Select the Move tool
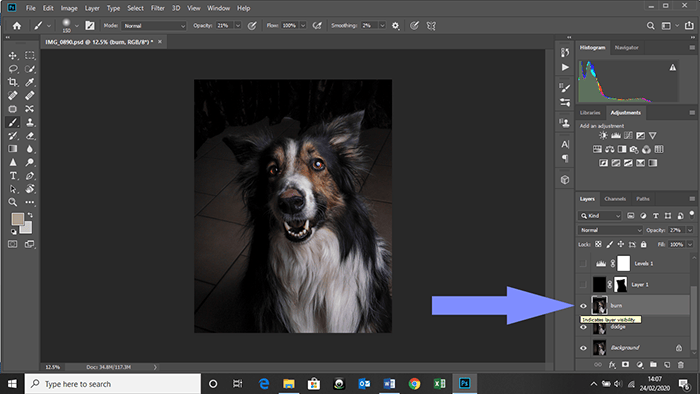 click(12, 55)
